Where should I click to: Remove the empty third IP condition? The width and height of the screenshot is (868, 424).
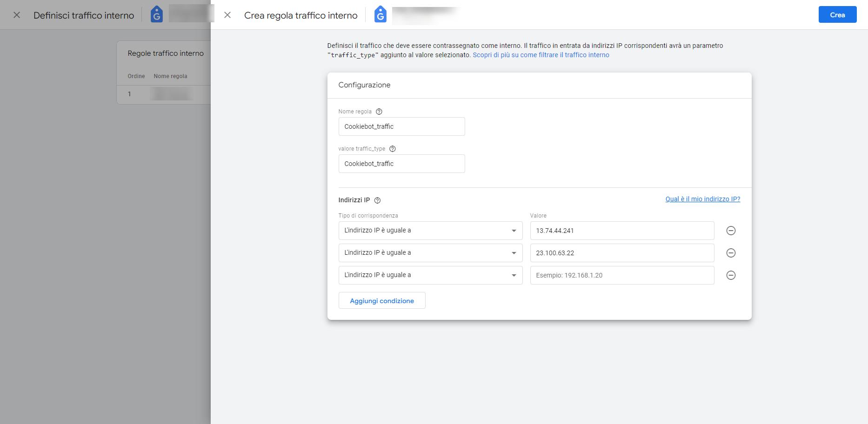coord(731,275)
